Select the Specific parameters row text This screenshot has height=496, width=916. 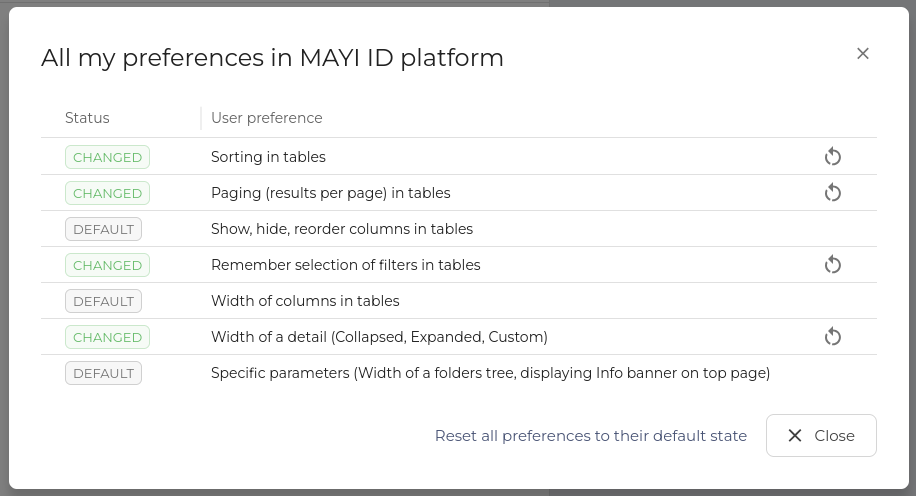click(490, 373)
